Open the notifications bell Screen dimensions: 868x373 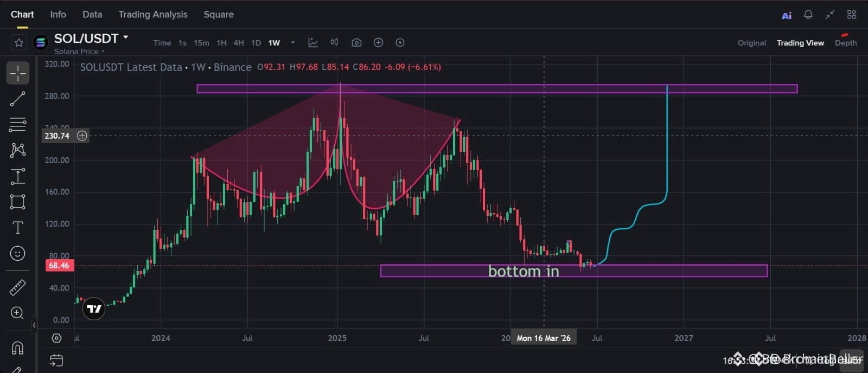click(x=808, y=15)
